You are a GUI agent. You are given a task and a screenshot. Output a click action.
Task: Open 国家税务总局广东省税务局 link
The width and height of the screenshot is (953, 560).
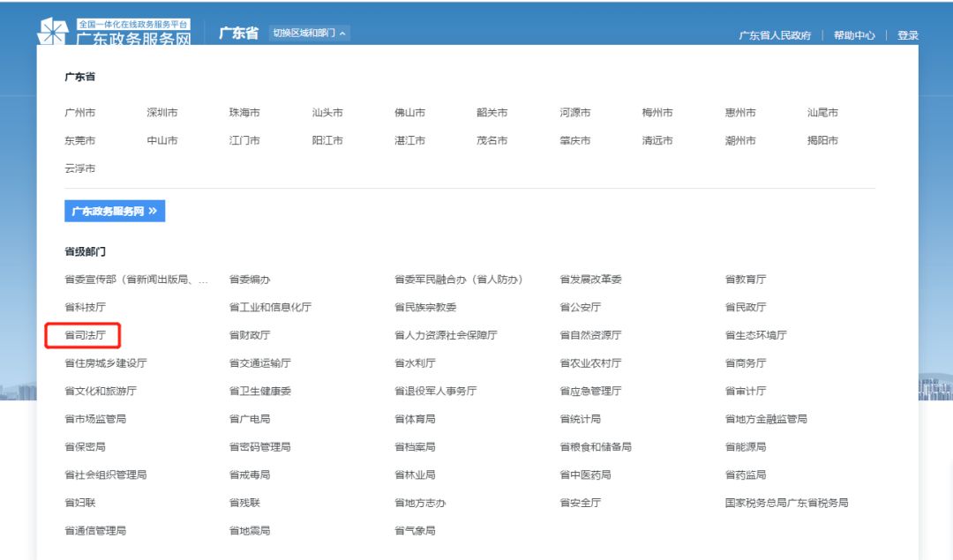coord(785,502)
